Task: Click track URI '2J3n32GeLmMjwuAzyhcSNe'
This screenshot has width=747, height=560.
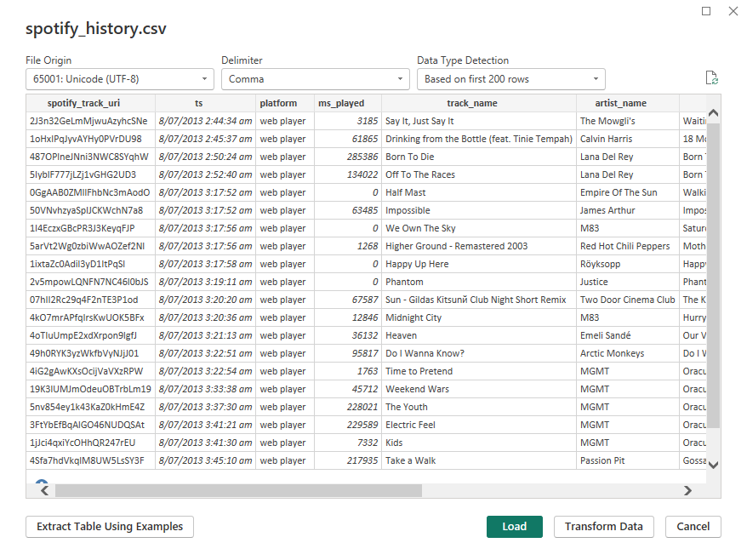Action: (x=90, y=121)
